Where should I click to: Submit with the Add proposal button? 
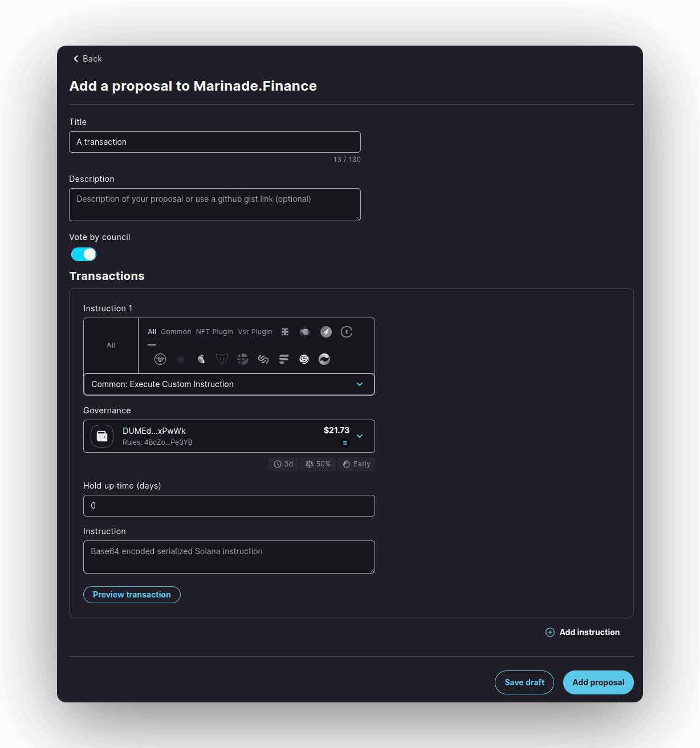598,682
